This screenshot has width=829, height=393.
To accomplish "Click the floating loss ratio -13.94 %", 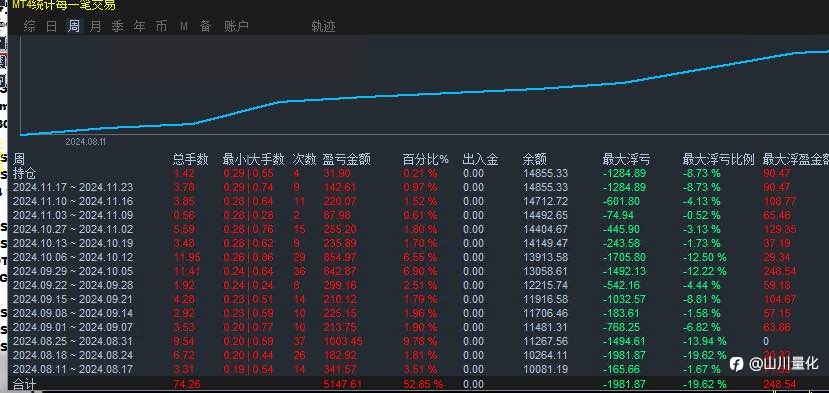I will tap(705, 341).
